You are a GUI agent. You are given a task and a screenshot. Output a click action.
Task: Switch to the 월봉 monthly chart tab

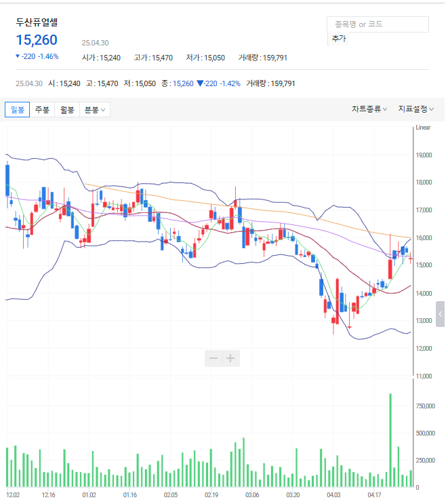coord(67,111)
